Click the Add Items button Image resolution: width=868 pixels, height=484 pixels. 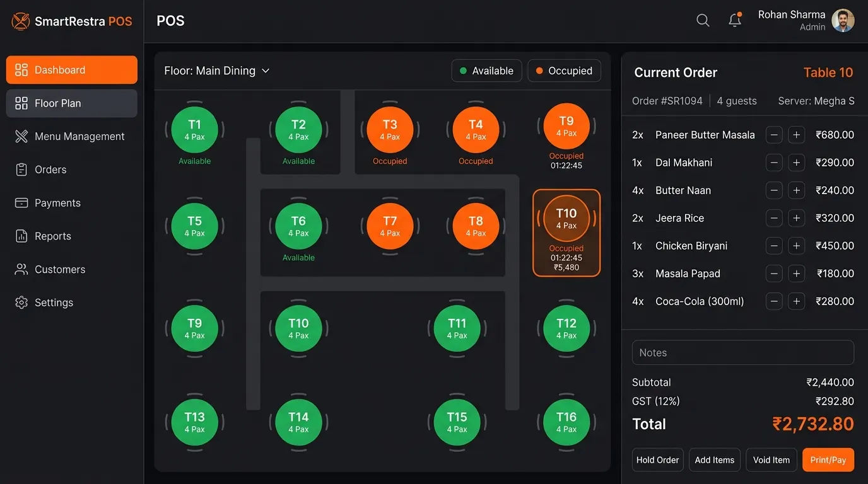coord(715,460)
